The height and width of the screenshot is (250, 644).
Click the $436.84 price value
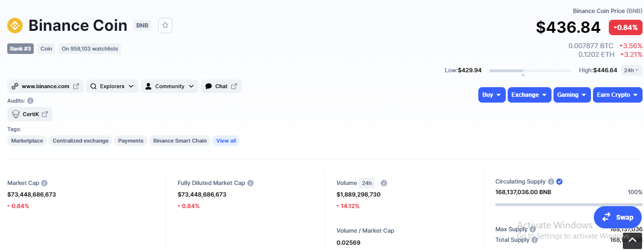(x=568, y=27)
